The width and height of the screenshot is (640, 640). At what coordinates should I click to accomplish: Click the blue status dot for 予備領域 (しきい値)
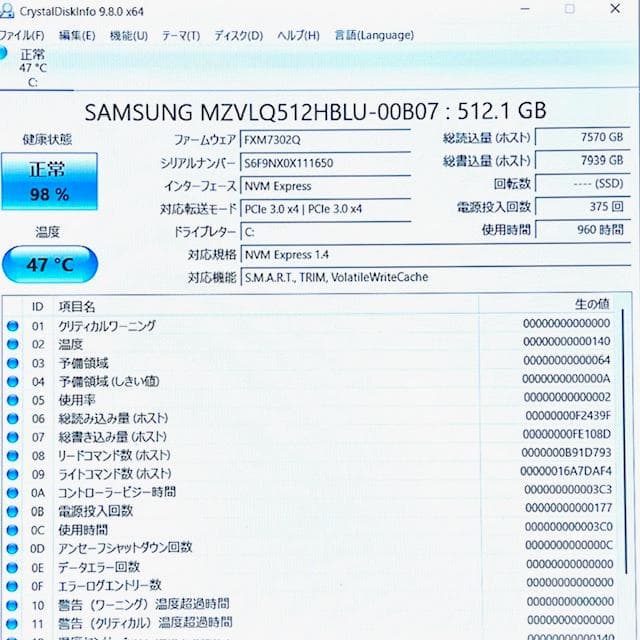(x=13, y=382)
